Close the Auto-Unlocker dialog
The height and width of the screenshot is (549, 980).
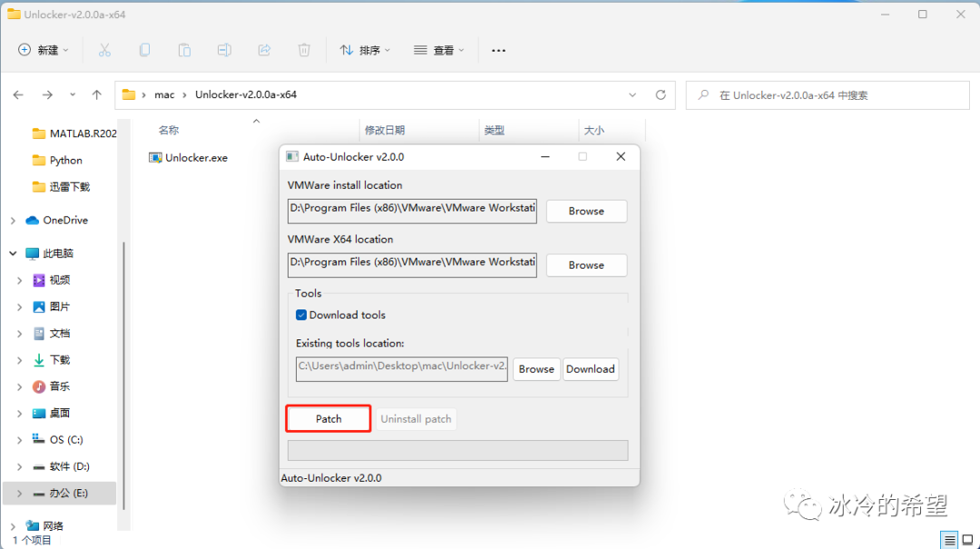click(x=621, y=157)
